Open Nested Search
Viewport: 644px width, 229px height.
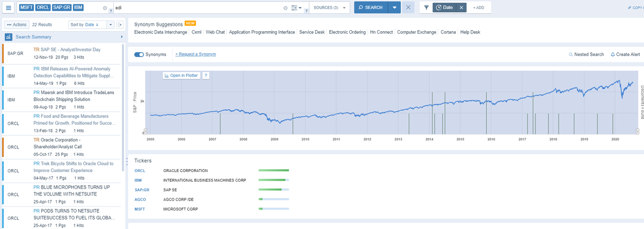[586, 54]
